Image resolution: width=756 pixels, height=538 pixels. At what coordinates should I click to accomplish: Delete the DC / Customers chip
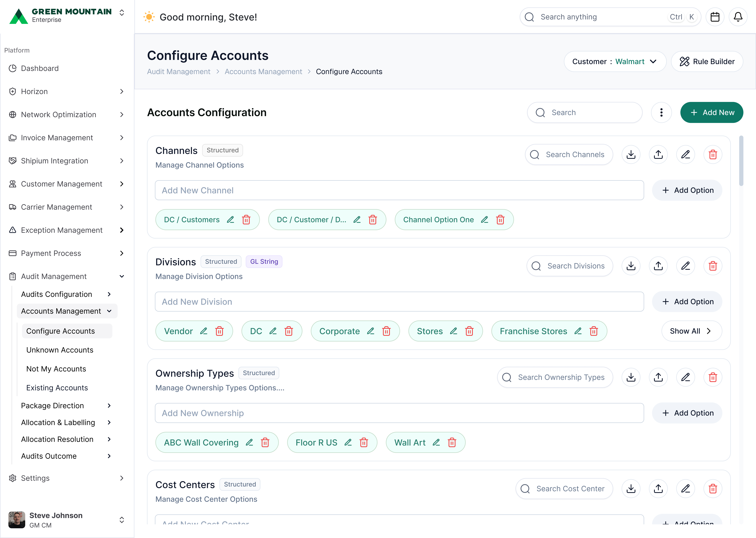246,220
